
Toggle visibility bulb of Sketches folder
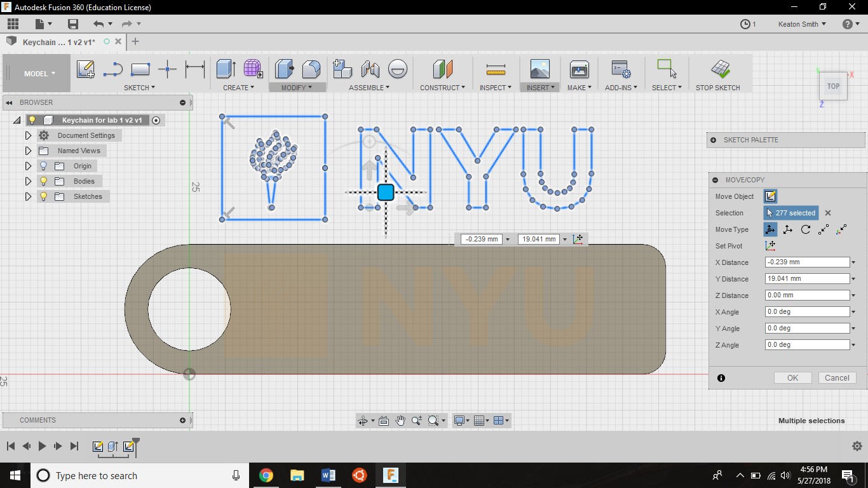pyautogui.click(x=43, y=196)
